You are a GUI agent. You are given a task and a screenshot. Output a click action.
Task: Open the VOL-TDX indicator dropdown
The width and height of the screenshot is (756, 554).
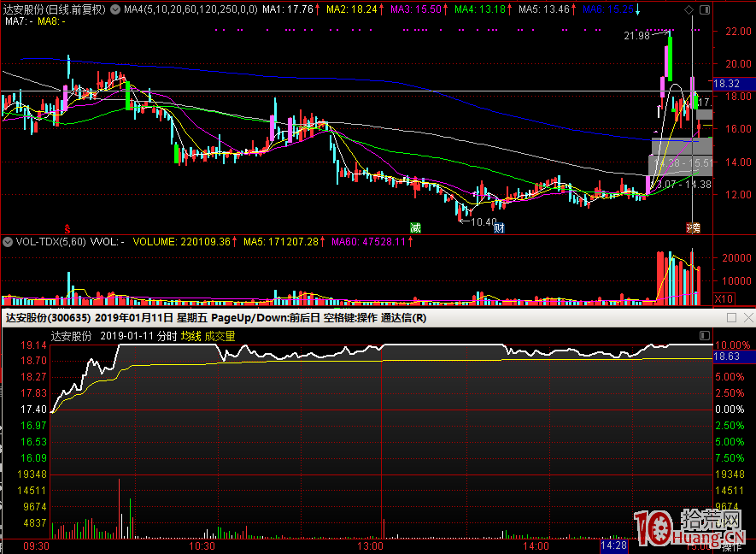pyautogui.click(x=9, y=242)
